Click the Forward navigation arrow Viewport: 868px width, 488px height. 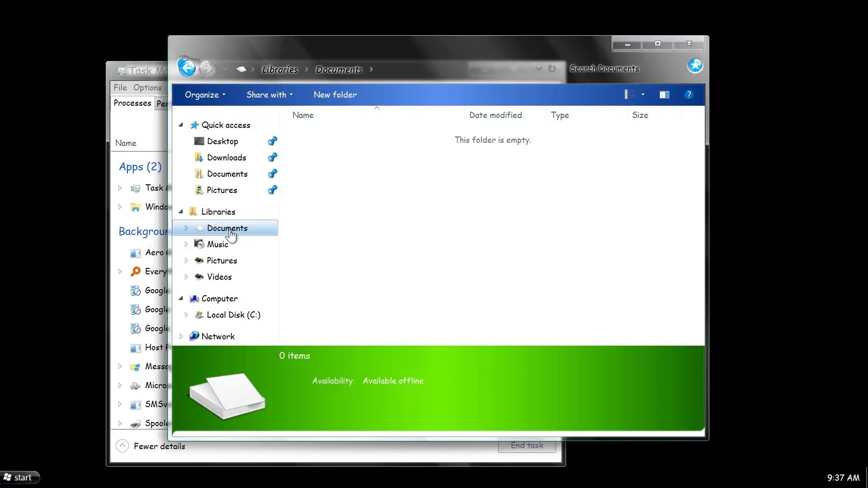[x=208, y=69]
